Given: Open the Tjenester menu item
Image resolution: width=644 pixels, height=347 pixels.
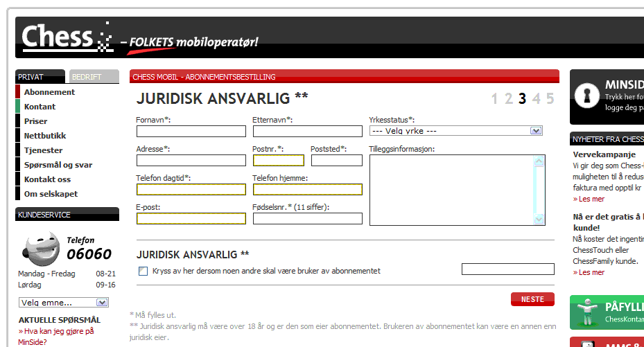Looking at the screenshot, I should (x=43, y=150).
